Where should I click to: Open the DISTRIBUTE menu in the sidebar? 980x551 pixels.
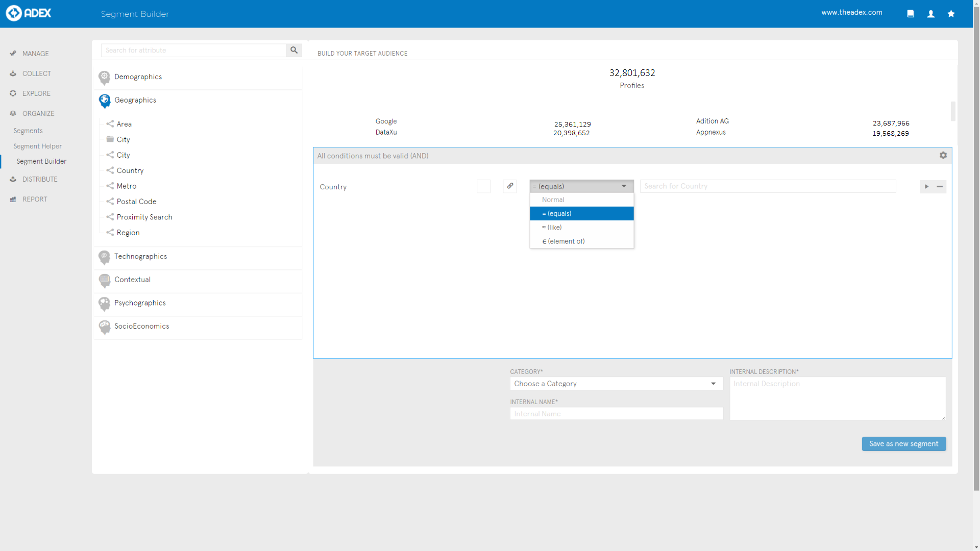(x=40, y=180)
